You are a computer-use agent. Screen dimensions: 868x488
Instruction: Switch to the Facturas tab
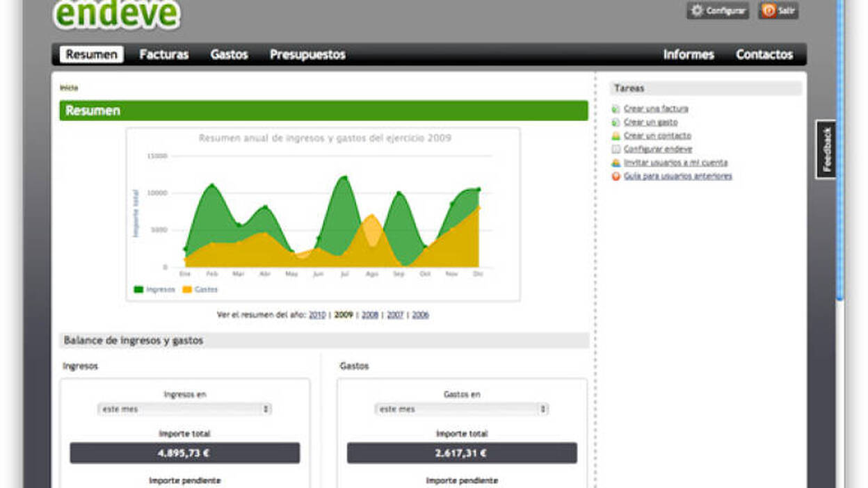click(x=164, y=55)
